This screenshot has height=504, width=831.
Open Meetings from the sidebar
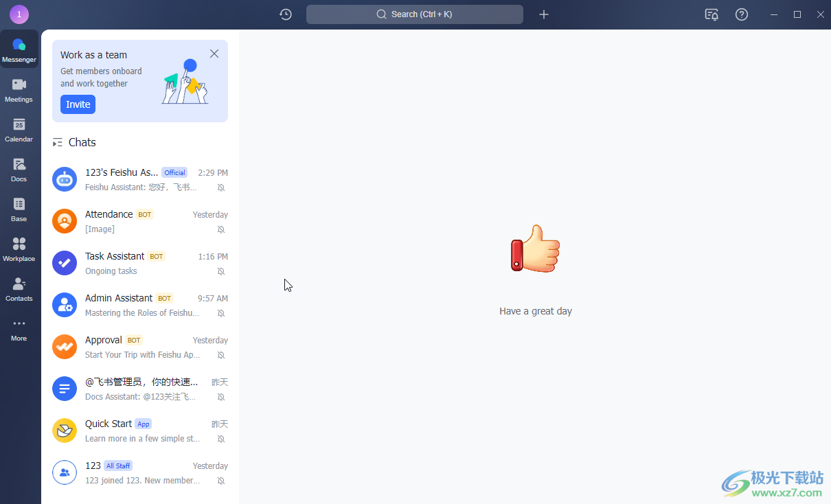point(19,90)
